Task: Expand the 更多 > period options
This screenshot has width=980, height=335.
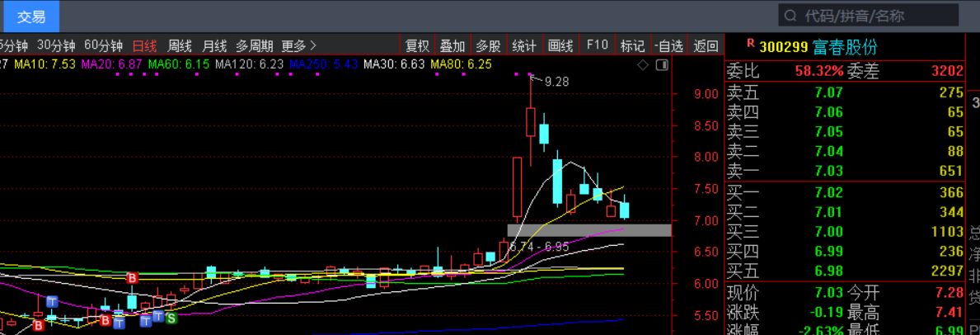Action: click(x=299, y=45)
